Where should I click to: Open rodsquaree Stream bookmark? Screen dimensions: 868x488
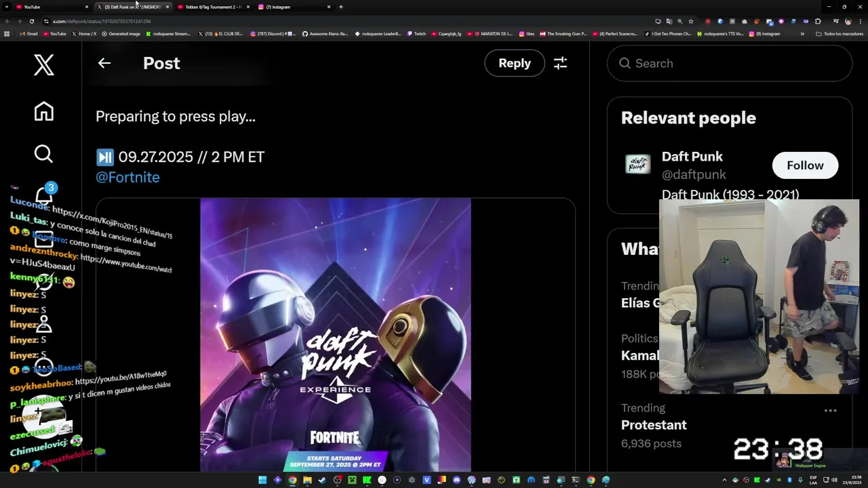(168, 33)
